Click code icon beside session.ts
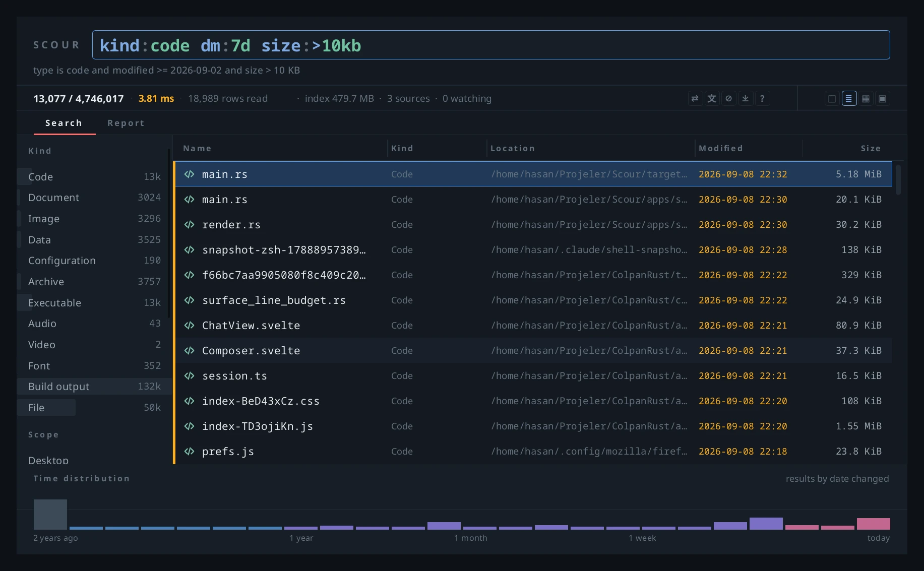The image size is (924, 571). point(190,376)
